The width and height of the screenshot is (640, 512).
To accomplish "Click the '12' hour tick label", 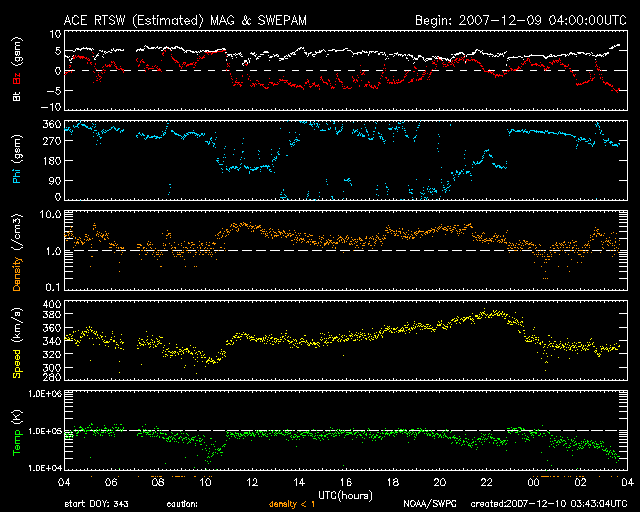I will point(252,483).
